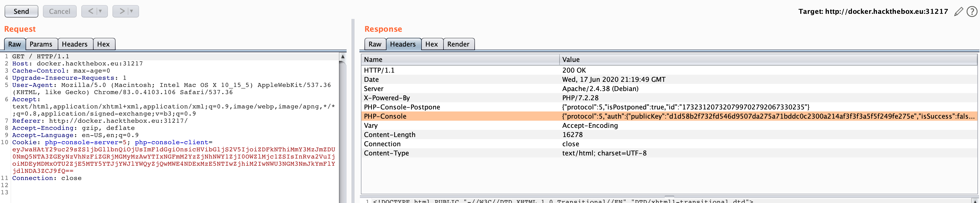Screen dimensions: 980x203
Task: Select the Response Headers tab
Action: tap(403, 44)
